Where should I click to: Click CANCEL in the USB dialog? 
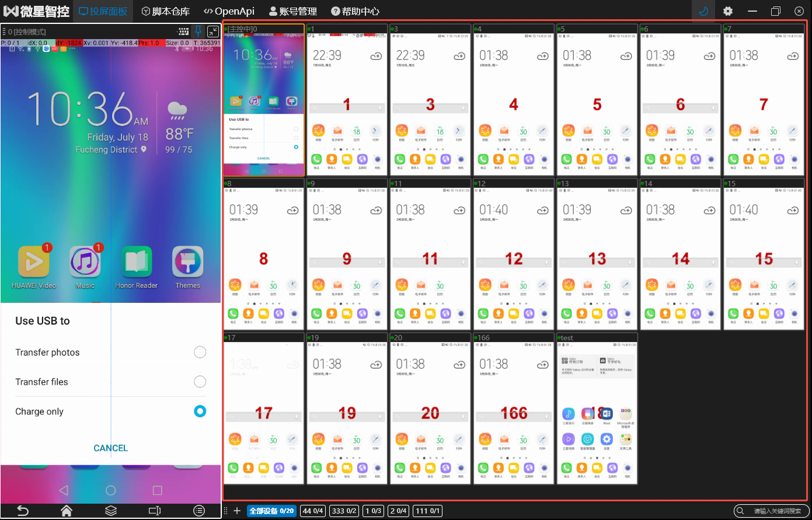(x=110, y=448)
